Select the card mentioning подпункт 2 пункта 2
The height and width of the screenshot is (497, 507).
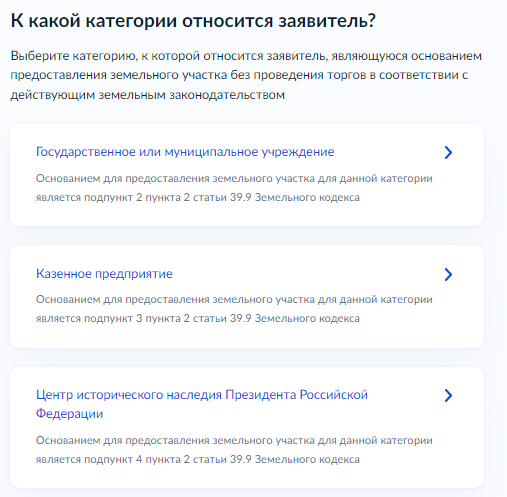pyautogui.click(x=247, y=175)
